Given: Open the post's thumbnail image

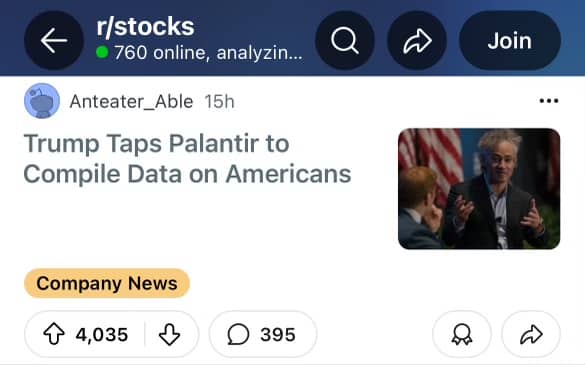Looking at the screenshot, I should tap(479, 188).
